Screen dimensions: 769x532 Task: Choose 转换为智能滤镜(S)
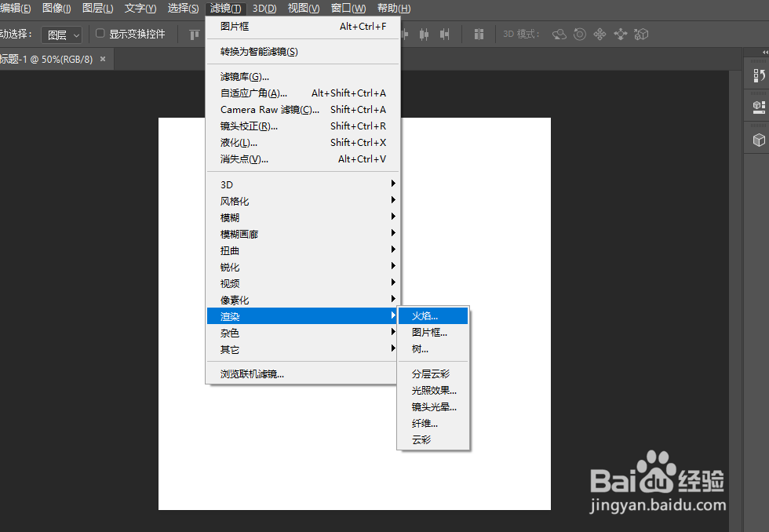point(303,52)
